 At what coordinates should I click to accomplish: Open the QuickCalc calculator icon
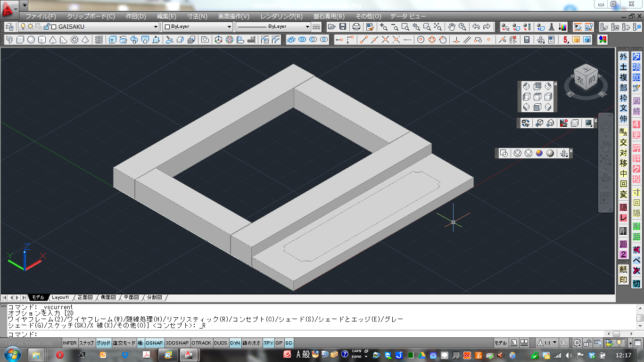pyautogui.click(x=527, y=40)
